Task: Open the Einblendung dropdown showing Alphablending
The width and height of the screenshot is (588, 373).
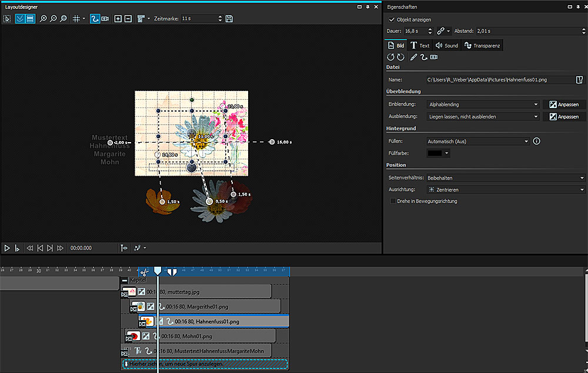Action: pos(483,105)
